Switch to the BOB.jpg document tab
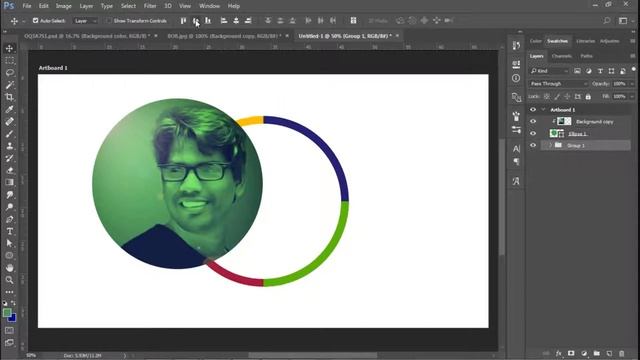 pos(224,36)
